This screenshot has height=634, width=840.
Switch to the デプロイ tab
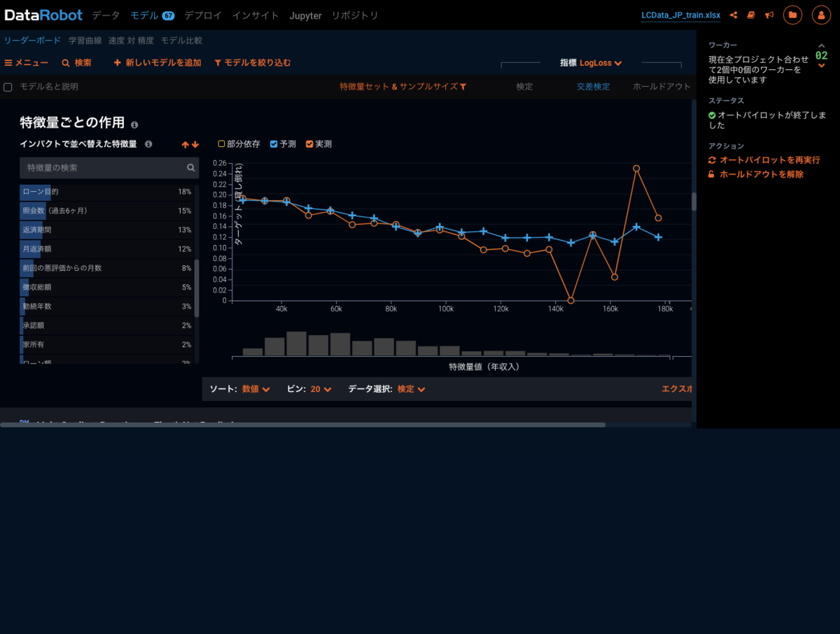coord(204,15)
